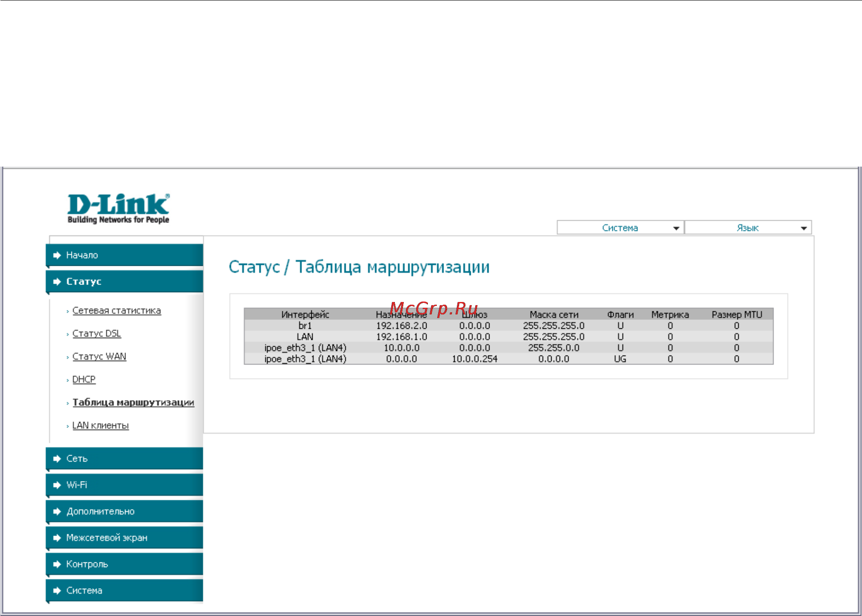Expand the Wi-Fi menu section
This screenshot has width=862, height=616.
point(125,485)
